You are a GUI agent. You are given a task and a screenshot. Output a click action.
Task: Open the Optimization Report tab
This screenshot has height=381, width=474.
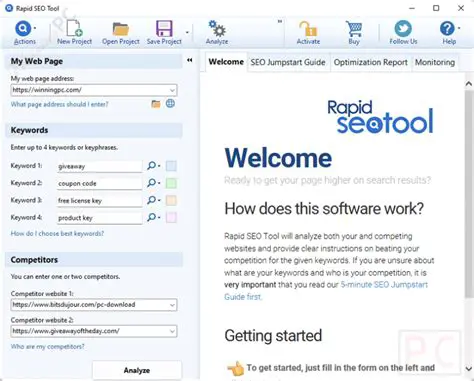371,62
